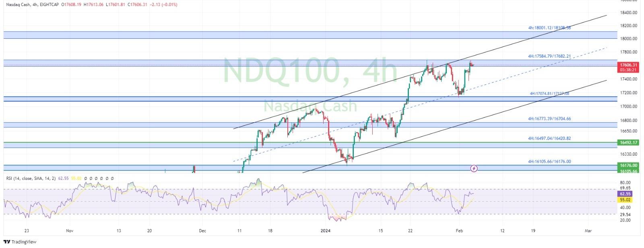Click the Nov date axis label
This screenshot has height=248, width=644.
(70, 231)
